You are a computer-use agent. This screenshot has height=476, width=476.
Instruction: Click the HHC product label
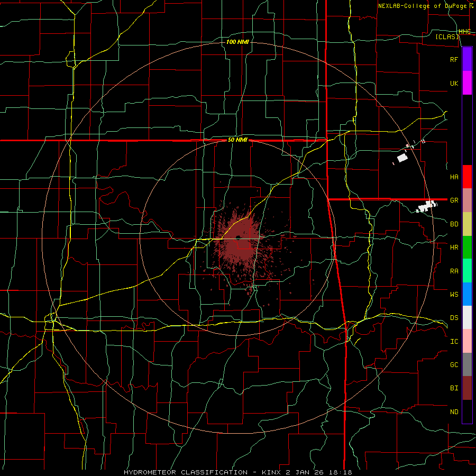(x=464, y=32)
